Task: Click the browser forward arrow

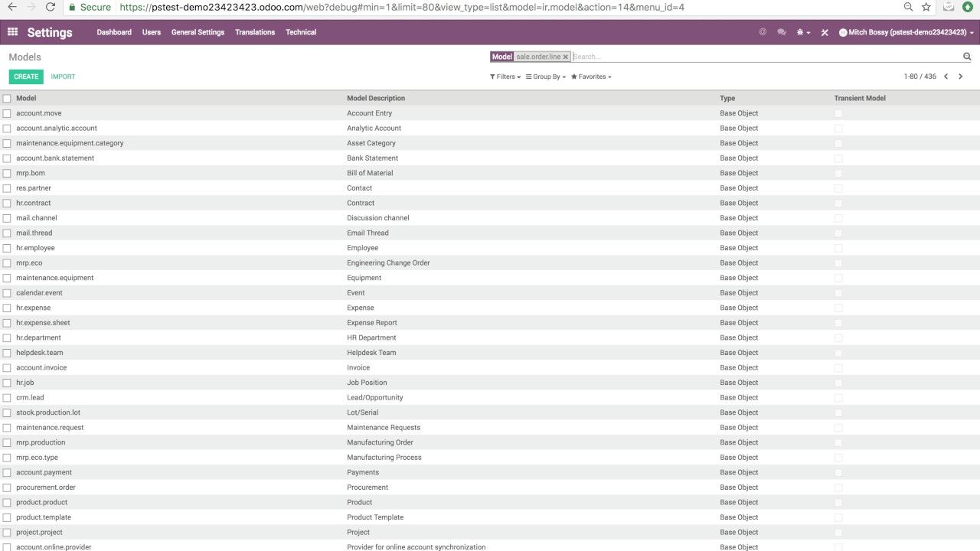Action: coord(31,7)
